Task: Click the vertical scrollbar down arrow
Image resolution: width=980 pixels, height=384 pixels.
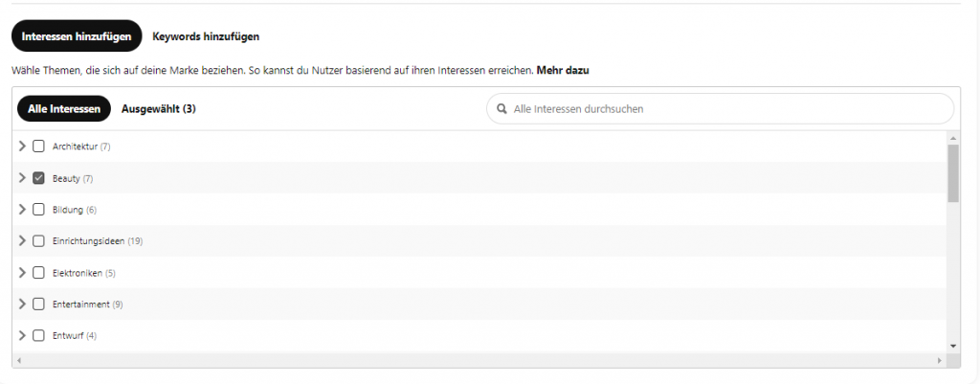Action: pyautogui.click(x=953, y=346)
